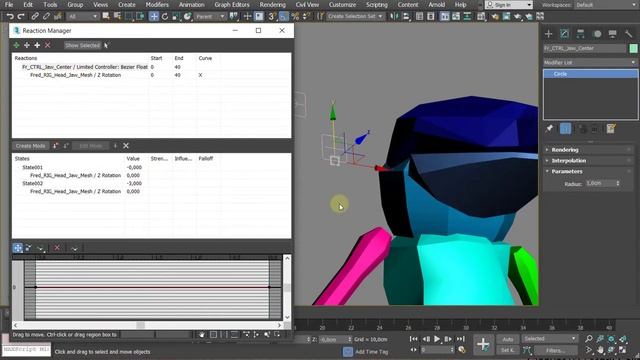The image size is (640, 360).
Task: Click the Mirror tool icon
Action: [x=394, y=16]
